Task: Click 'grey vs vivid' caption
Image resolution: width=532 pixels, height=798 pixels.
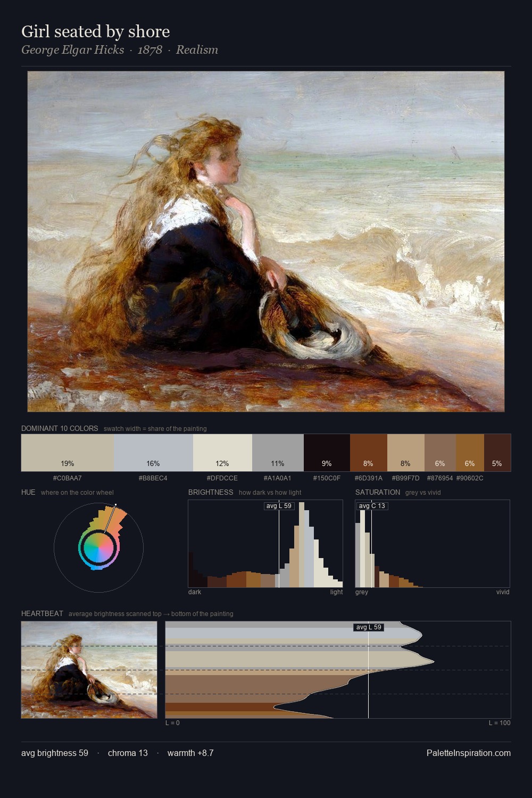Action: 423,493
